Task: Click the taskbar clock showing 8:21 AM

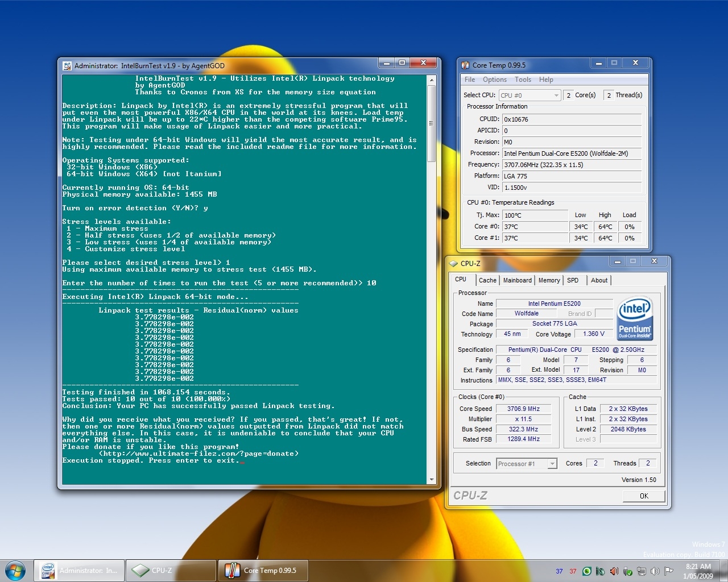Action: tap(698, 571)
